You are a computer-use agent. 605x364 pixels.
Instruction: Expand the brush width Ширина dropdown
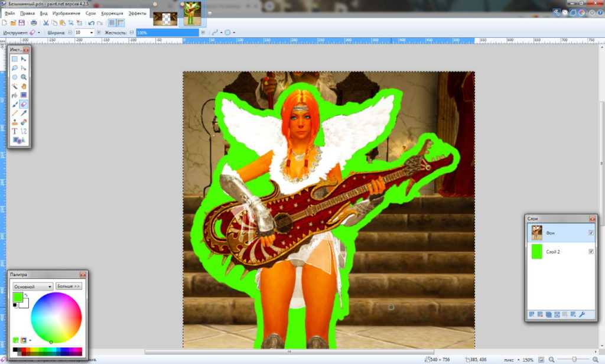coord(91,32)
